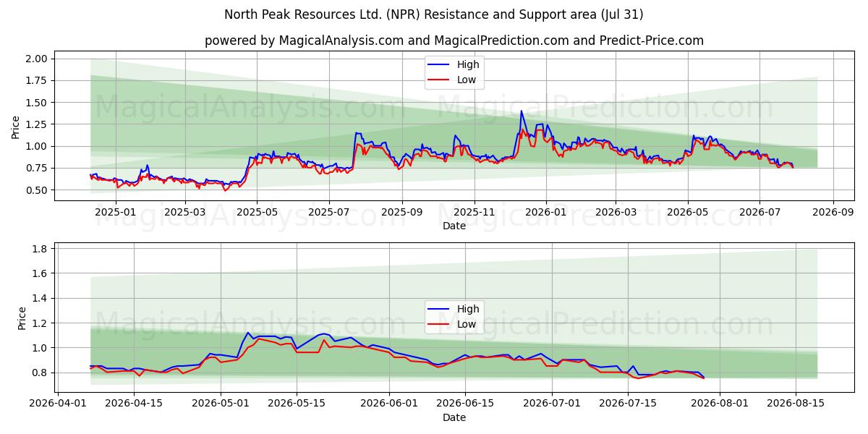
Task: Click the 1.0 price tick on bottom y-axis
Action: [x=41, y=348]
